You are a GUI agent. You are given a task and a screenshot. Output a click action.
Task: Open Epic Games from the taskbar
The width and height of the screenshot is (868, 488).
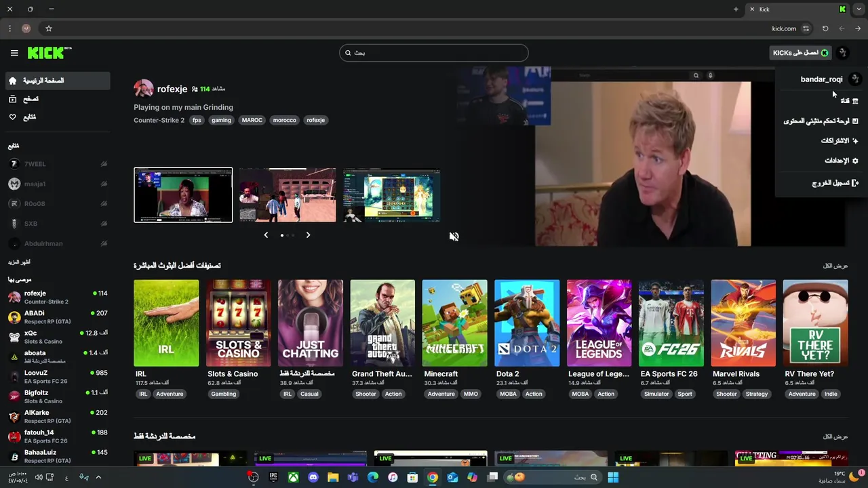point(273,477)
